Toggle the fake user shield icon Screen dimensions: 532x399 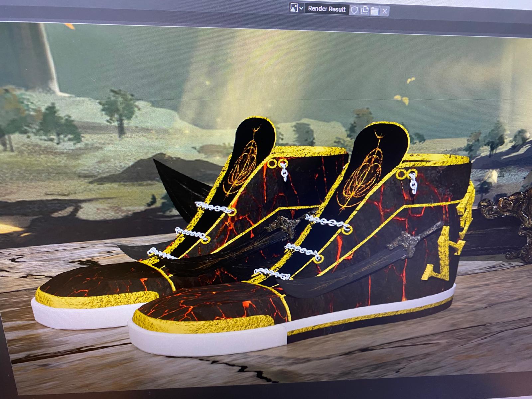[x=354, y=10]
